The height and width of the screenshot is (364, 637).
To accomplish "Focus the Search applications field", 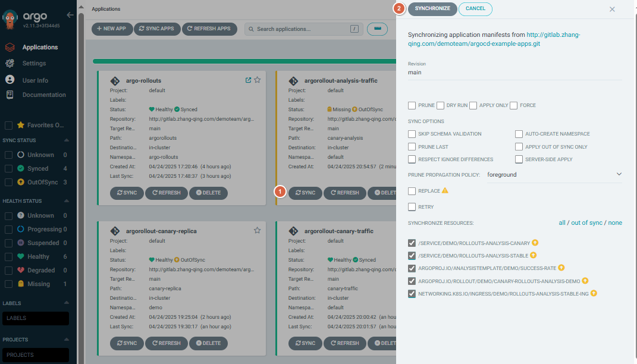I will click(x=303, y=29).
